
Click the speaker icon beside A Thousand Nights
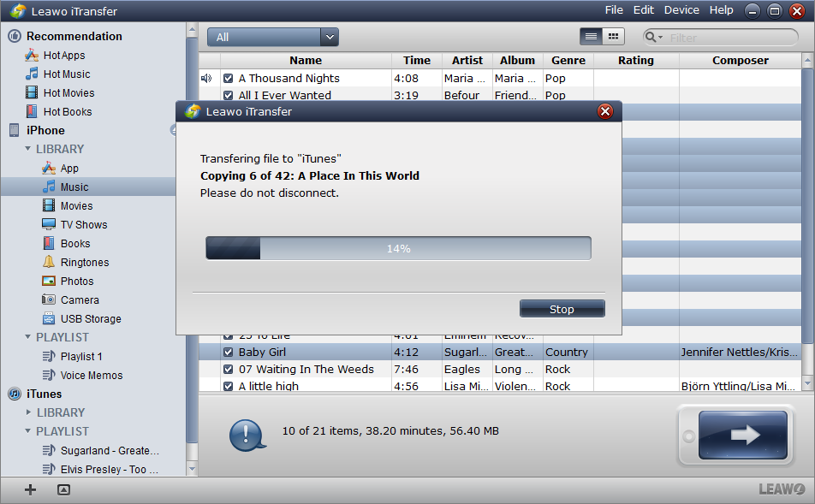point(206,78)
